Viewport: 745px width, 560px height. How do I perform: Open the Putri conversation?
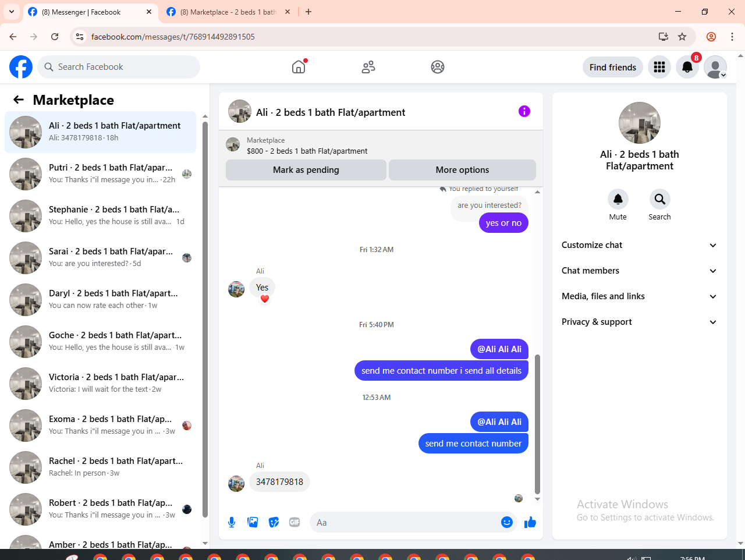[101, 174]
